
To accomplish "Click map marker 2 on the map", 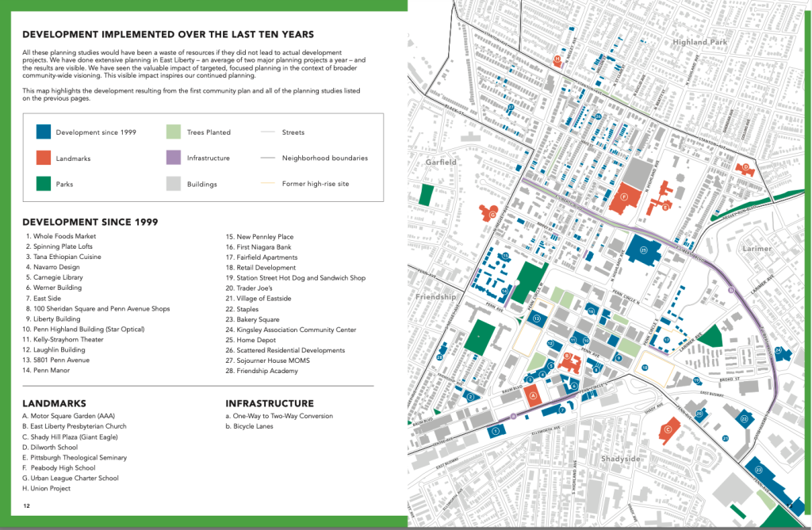I will 471,397.
